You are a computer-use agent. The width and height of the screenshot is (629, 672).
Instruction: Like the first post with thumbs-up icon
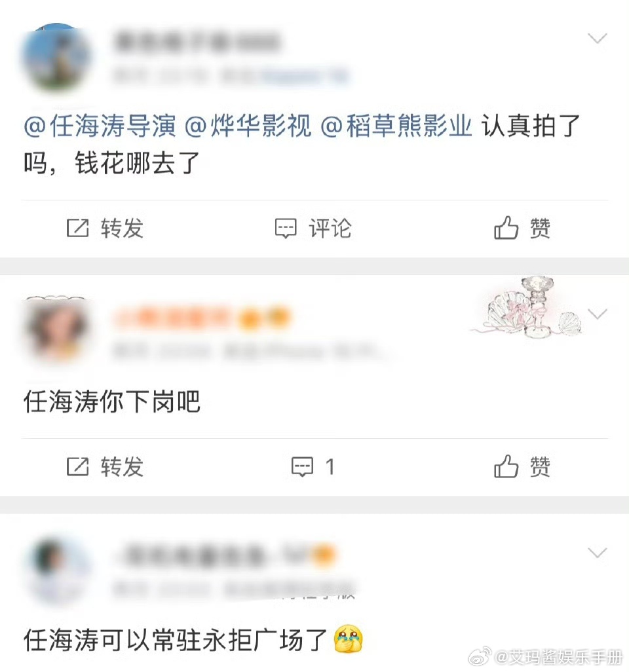pyautogui.click(x=506, y=227)
